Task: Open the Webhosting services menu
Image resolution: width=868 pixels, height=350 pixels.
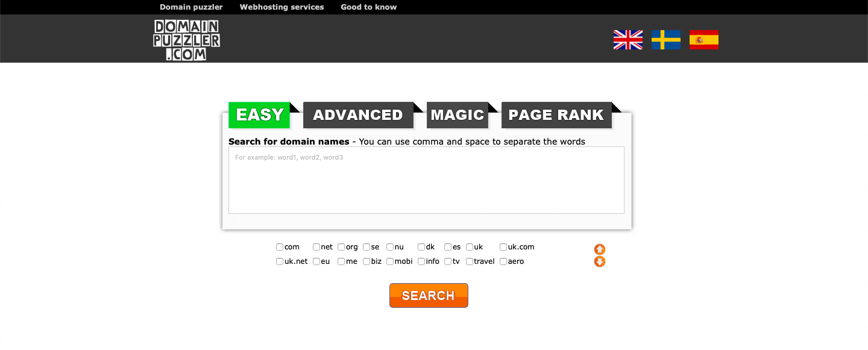Action: (x=281, y=7)
